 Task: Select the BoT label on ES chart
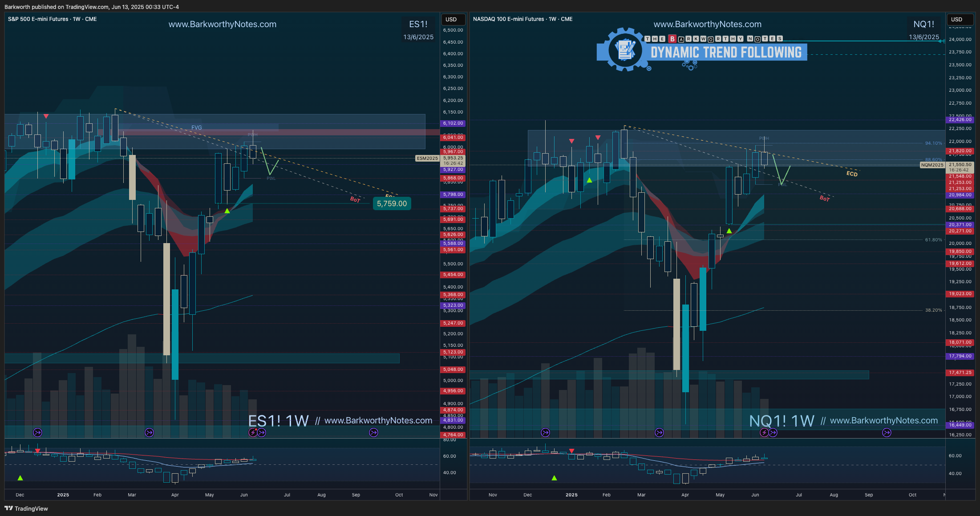[355, 199]
